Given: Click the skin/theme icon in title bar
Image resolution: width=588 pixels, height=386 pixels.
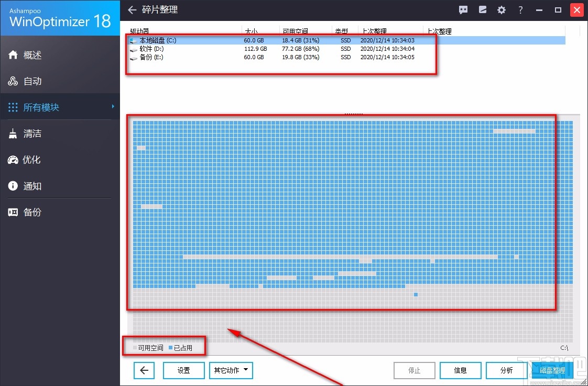Looking at the screenshot, I should 483,10.
